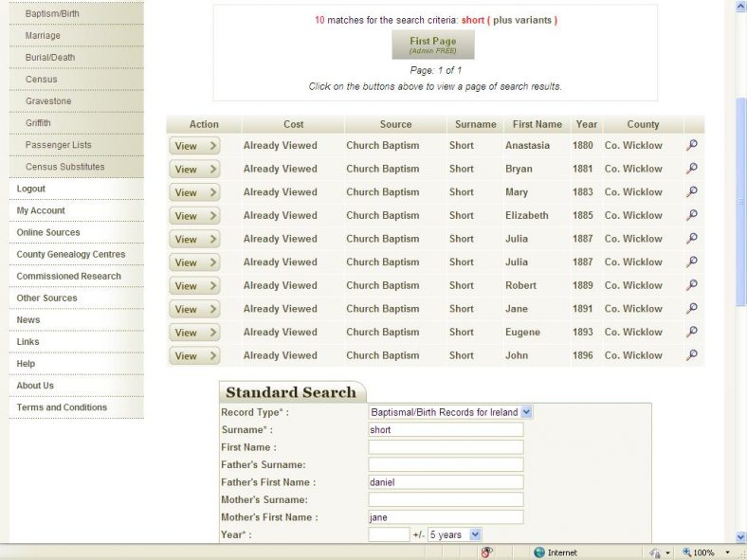Open the Help page
This screenshot has height=560, width=747.
point(26,364)
